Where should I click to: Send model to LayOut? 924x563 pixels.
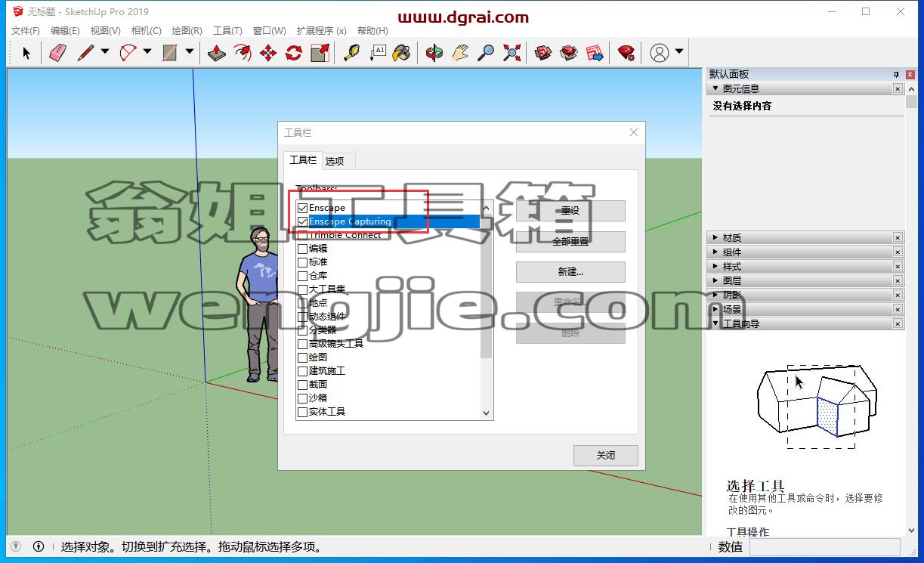tap(595, 53)
